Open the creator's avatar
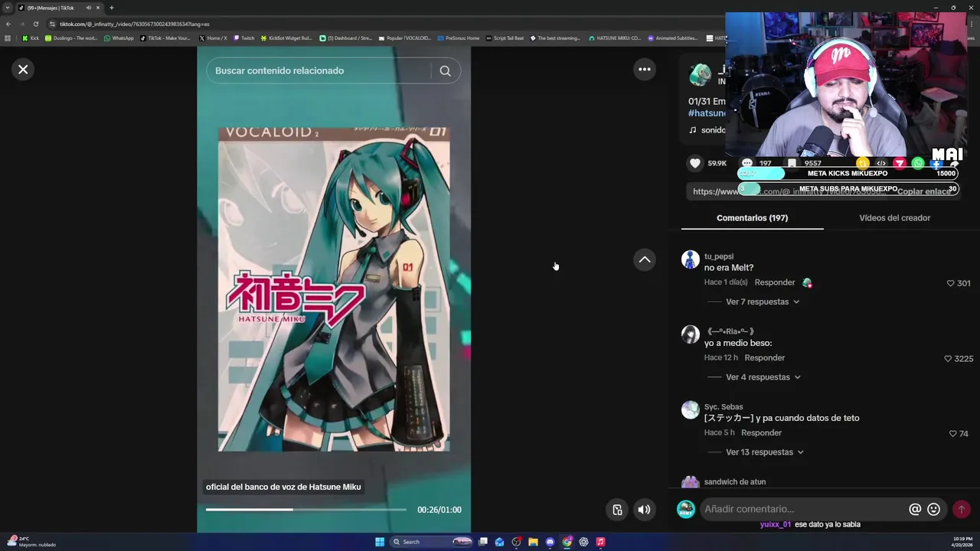 (700, 75)
